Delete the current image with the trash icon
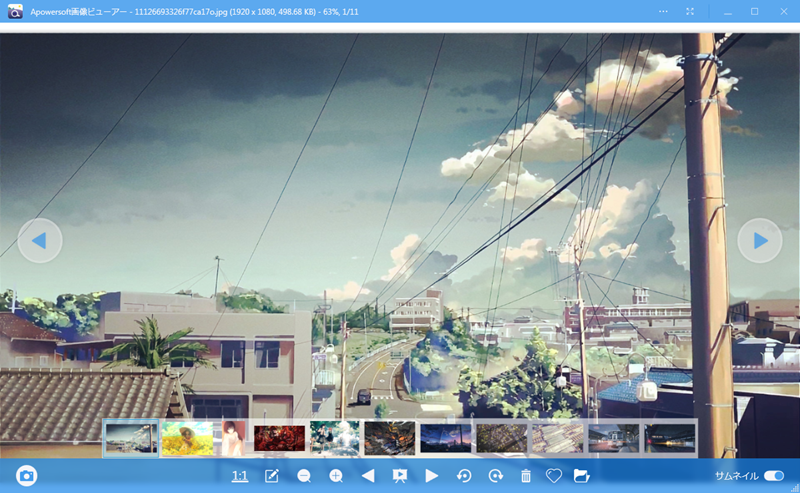This screenshot has width=800, height=493. 526,476
